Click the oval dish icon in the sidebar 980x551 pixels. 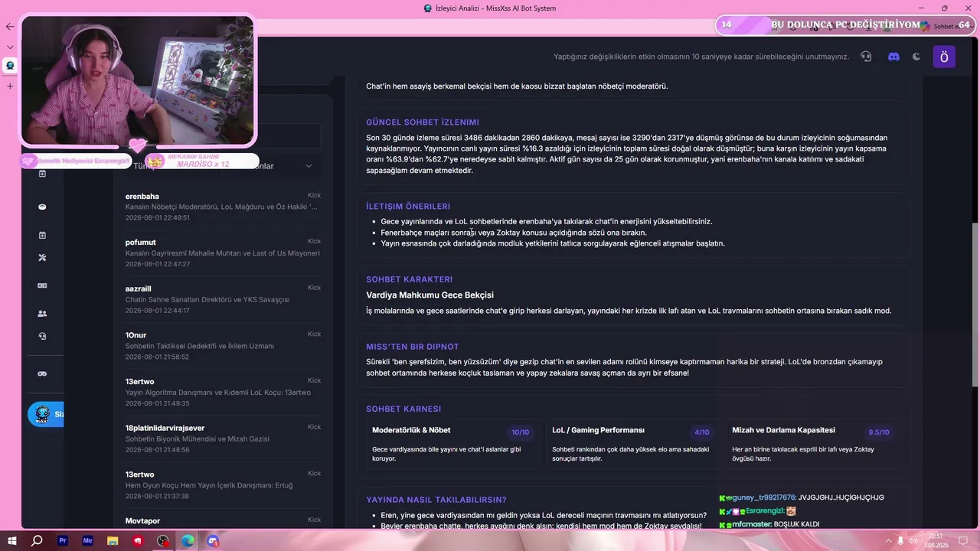(x=42, y=207)
